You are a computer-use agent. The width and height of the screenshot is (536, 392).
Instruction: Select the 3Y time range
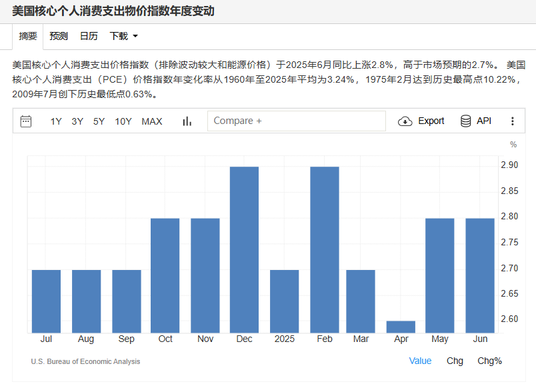point(77,121)
